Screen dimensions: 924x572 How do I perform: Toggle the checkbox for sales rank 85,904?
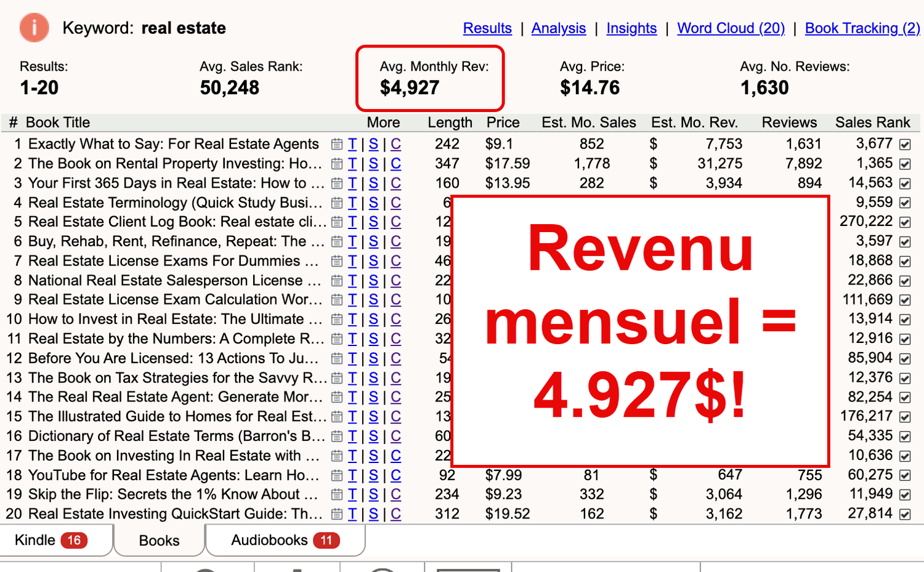coord(905,359)
